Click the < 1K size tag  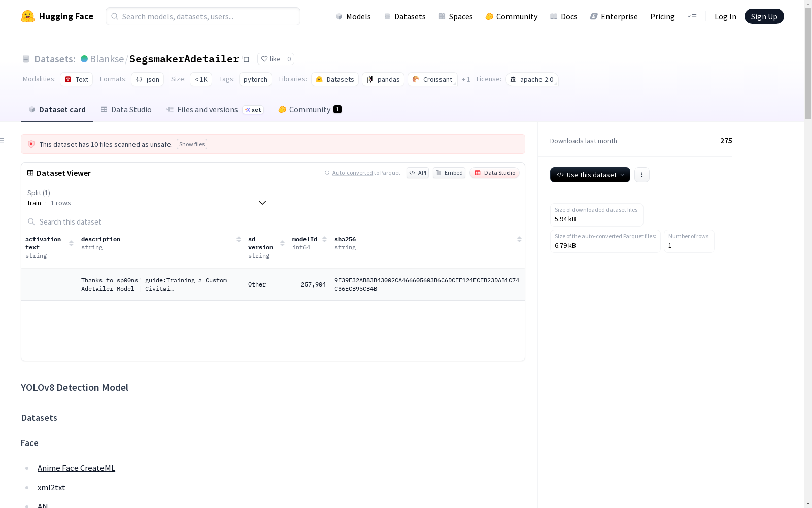(201, 79)
